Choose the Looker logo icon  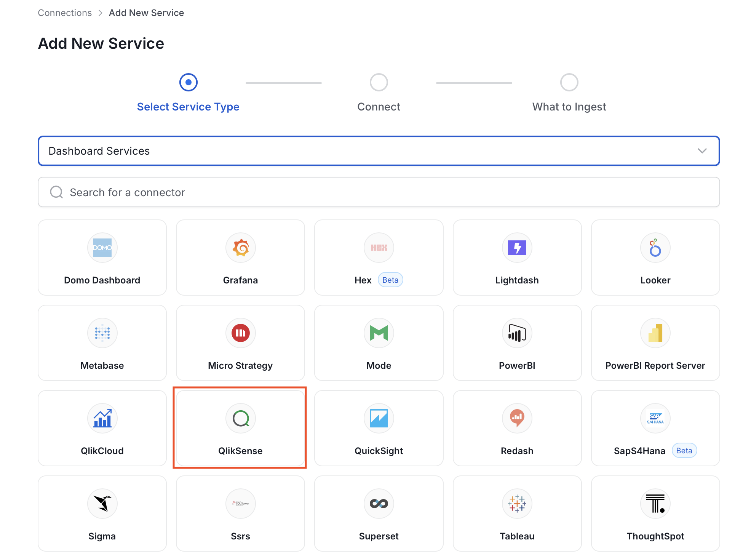pos(655,248)
